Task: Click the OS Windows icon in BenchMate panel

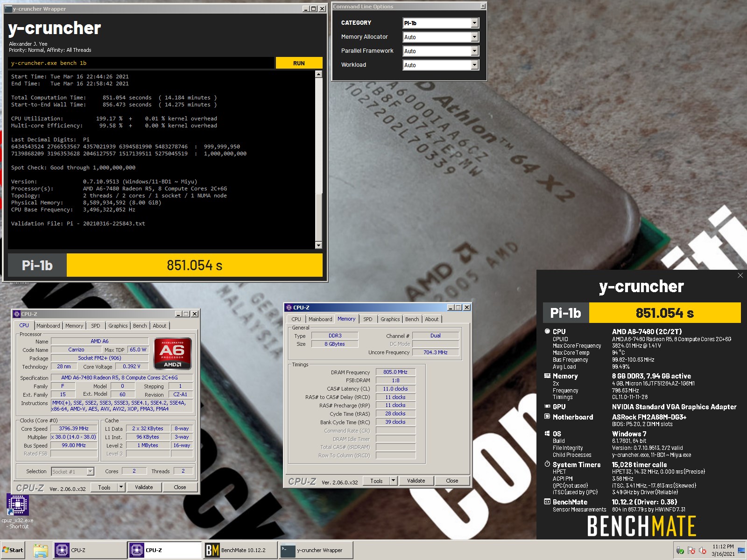Action: click(x=547, y=434)
